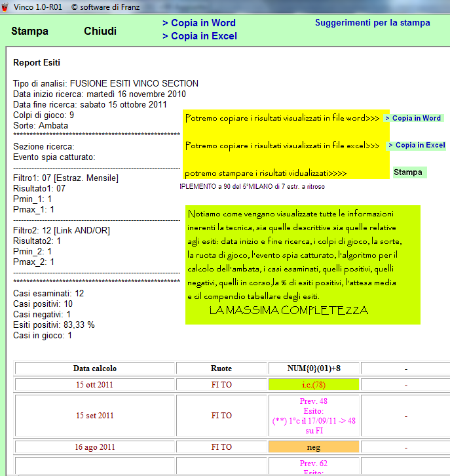
Task: Click 'Data calcolo' column header
Action: click(95, 368)
